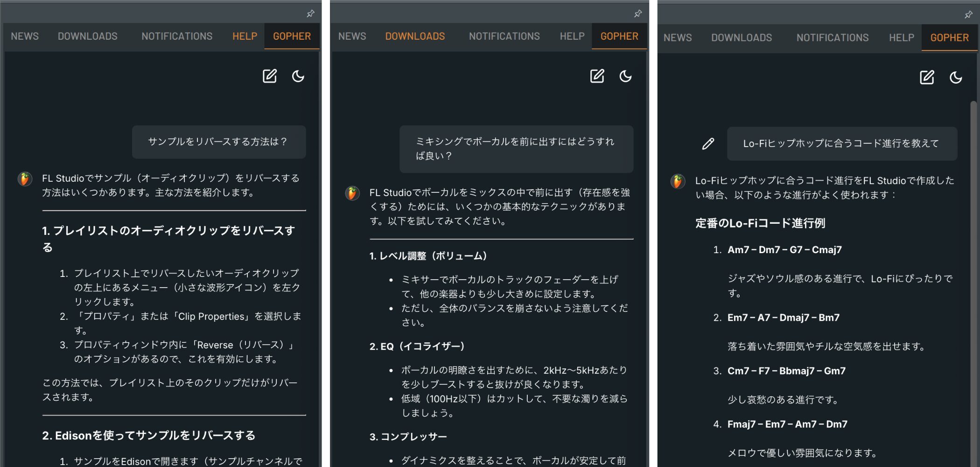Click the chord progression Fmaj7 – Em7 – Am7 – Dm7
Screen dimensions: 980x467
coord(787,424)
